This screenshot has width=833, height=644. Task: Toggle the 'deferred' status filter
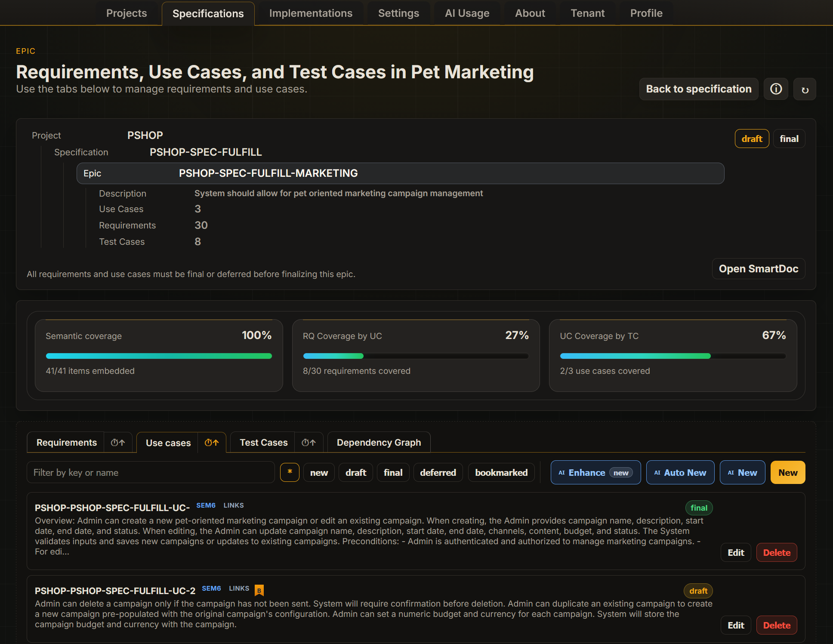pos(438,472)
